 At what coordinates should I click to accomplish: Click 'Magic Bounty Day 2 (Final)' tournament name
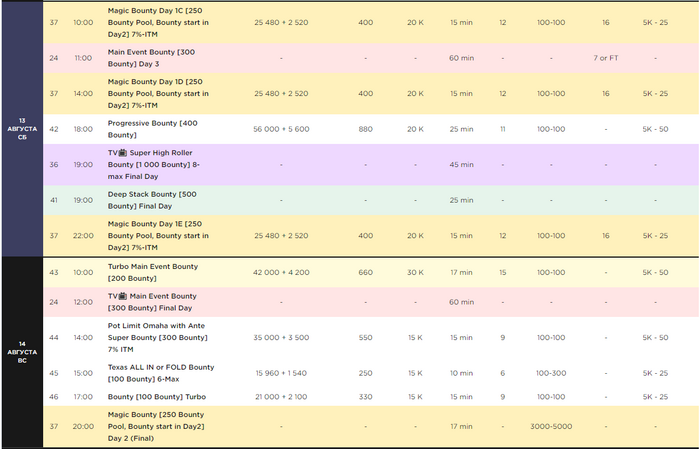[x=156, y=426]
